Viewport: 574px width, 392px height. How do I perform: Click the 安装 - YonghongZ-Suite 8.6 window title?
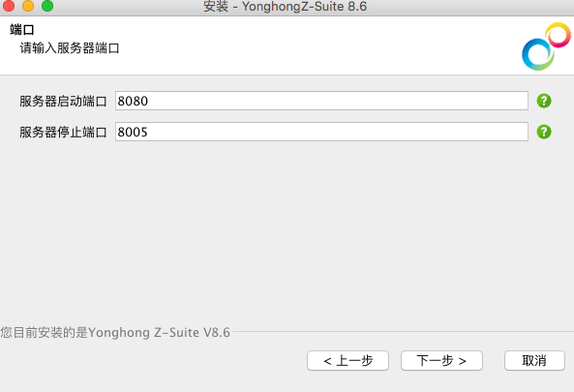coord(286,6)
